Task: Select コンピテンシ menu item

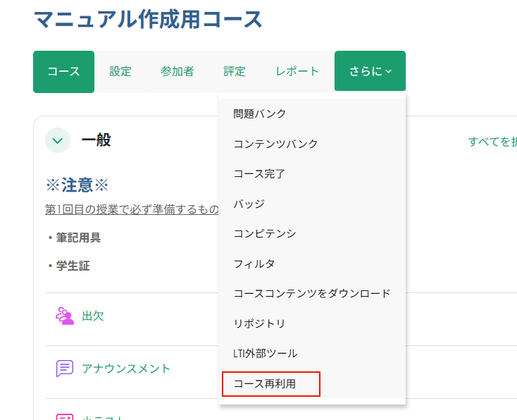Action: click(x=264, y=233)
